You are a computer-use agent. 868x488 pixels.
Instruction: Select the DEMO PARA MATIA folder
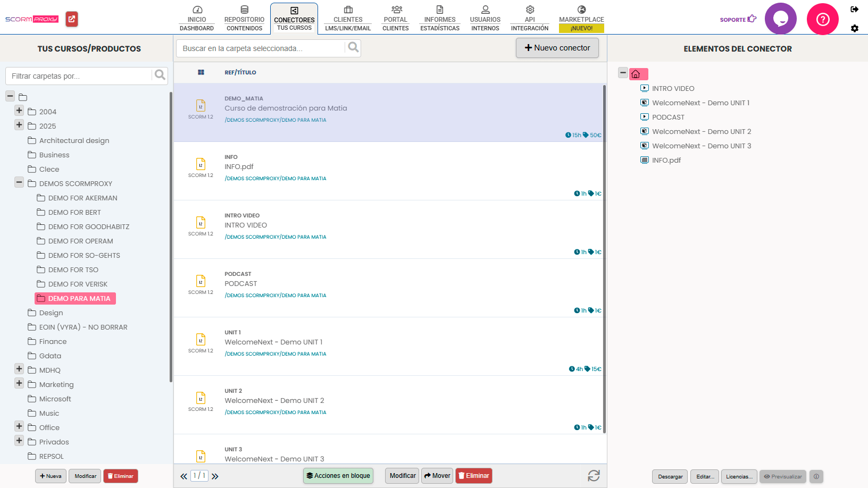point(75,298)
